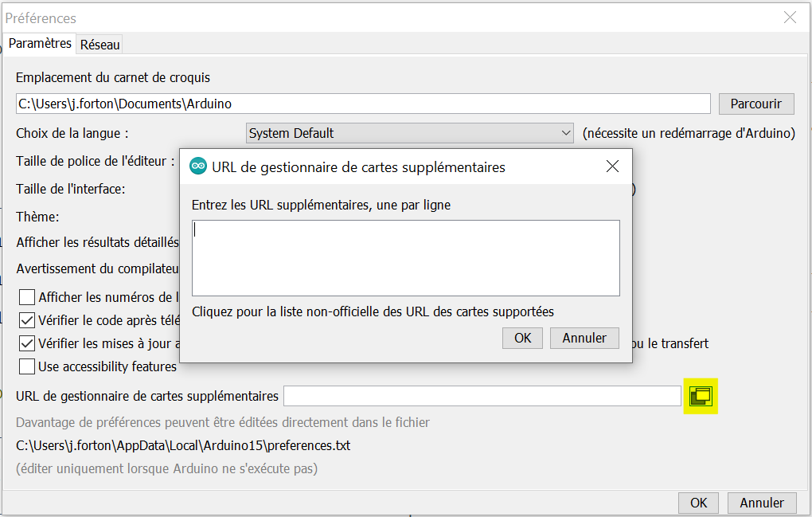The width and height of the screenshot is (812, 517).
Task: Click the highlighted additional URLs window icon
Action: 701,396
